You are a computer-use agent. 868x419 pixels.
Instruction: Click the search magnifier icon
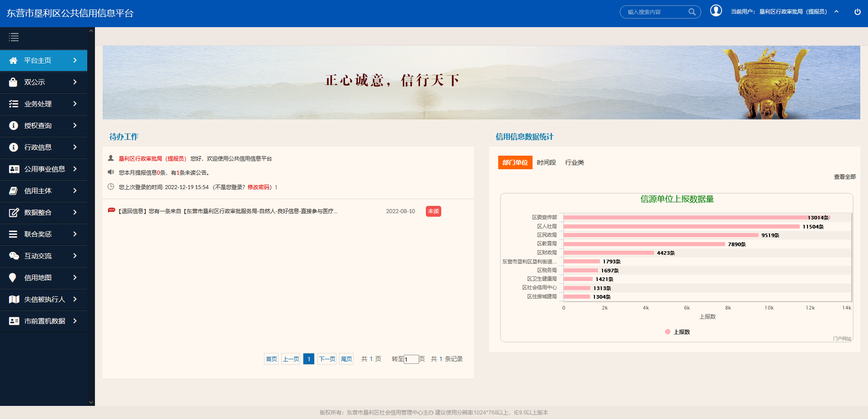pyautogui.click(x=692, y=12)
